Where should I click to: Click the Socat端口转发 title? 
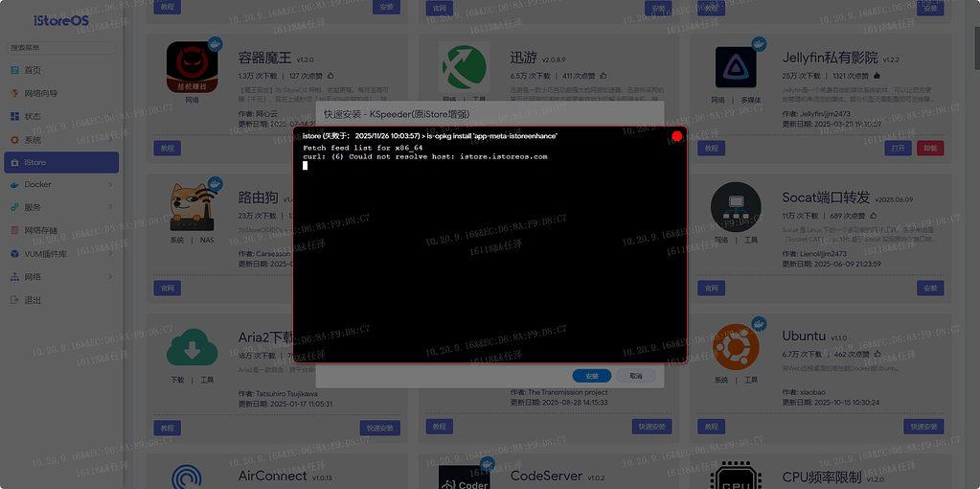coord(826,198)
